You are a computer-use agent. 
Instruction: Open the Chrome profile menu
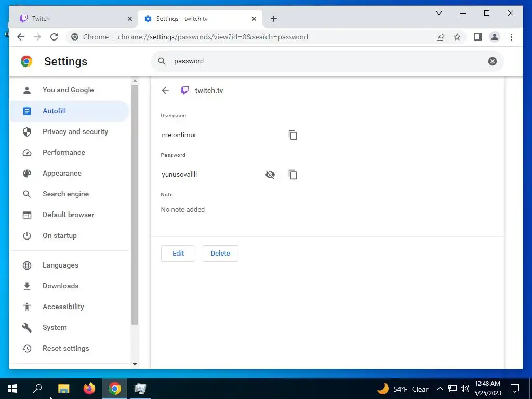tap(495, 37)
